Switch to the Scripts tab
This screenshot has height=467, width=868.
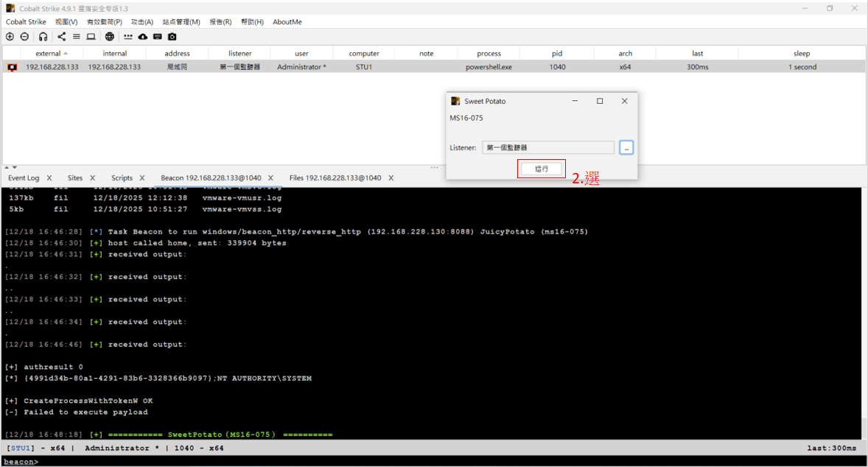click(x=122, y=178)
